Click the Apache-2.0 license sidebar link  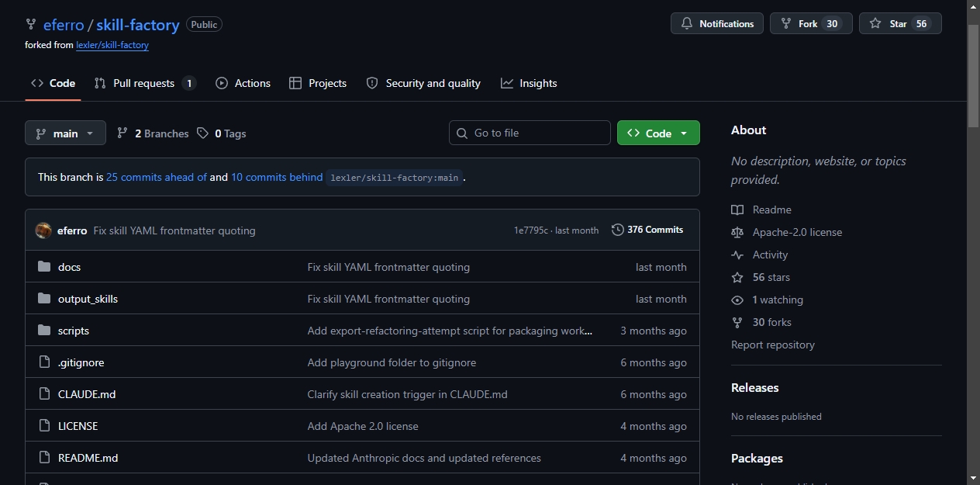click(797, 232)
